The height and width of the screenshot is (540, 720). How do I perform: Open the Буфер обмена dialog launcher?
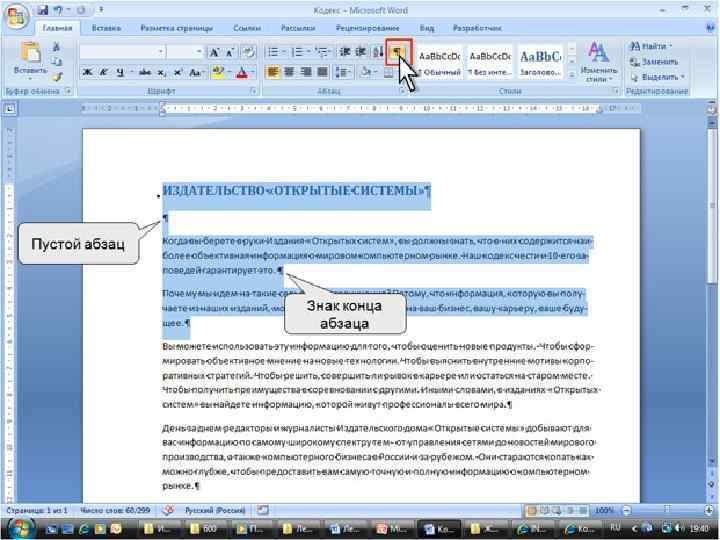click(x=68, y=91)
